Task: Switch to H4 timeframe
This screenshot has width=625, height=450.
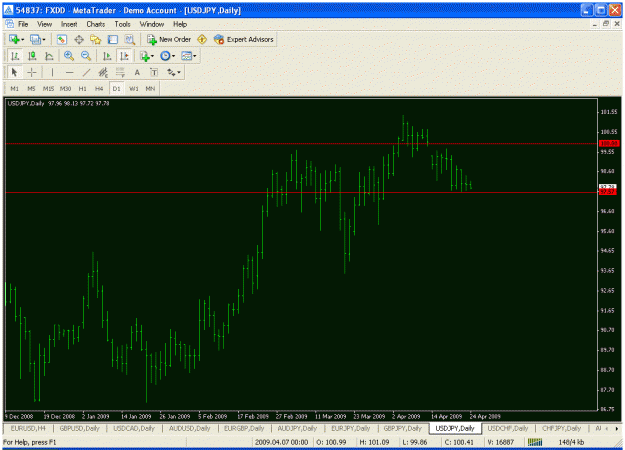Action: tap(99, 88)
